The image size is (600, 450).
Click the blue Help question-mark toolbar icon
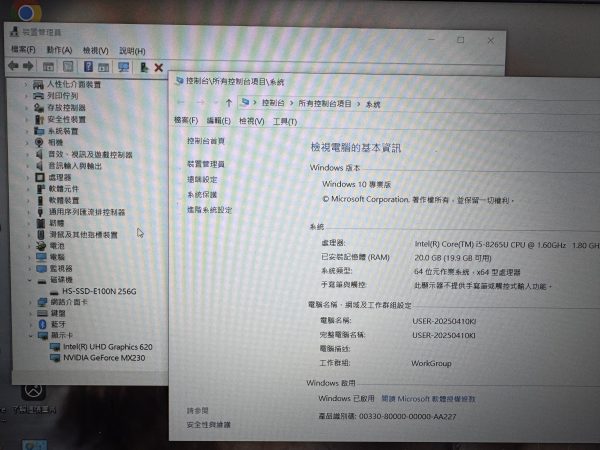(x=88, y=67)
